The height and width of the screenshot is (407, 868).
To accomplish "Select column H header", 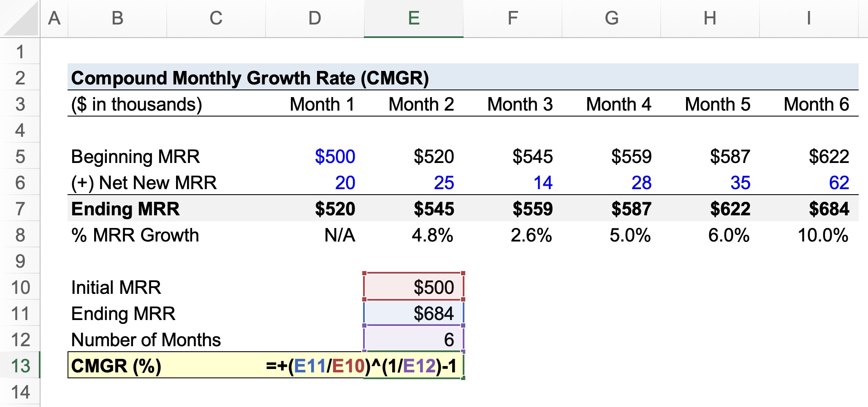I will click(710, 19).
